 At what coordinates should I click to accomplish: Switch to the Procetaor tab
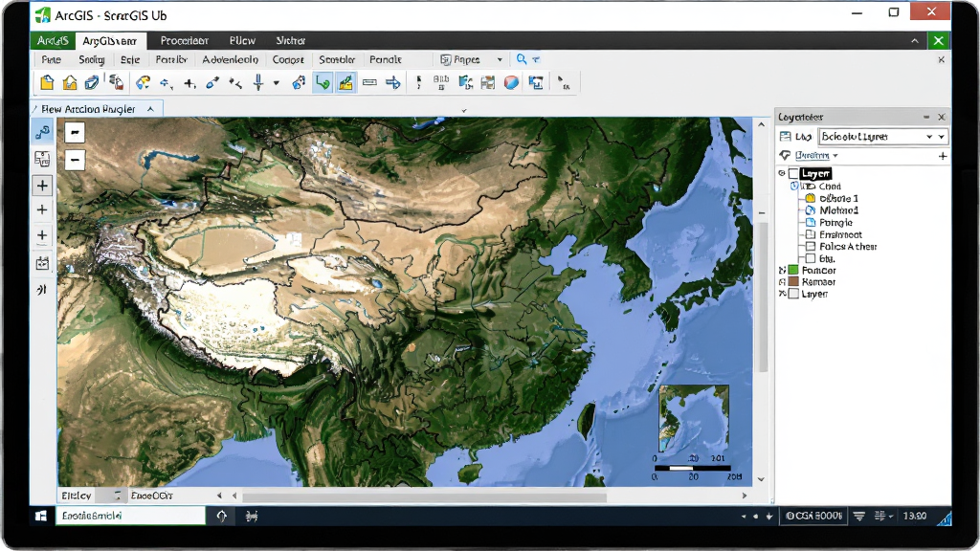tap(185, 40)
